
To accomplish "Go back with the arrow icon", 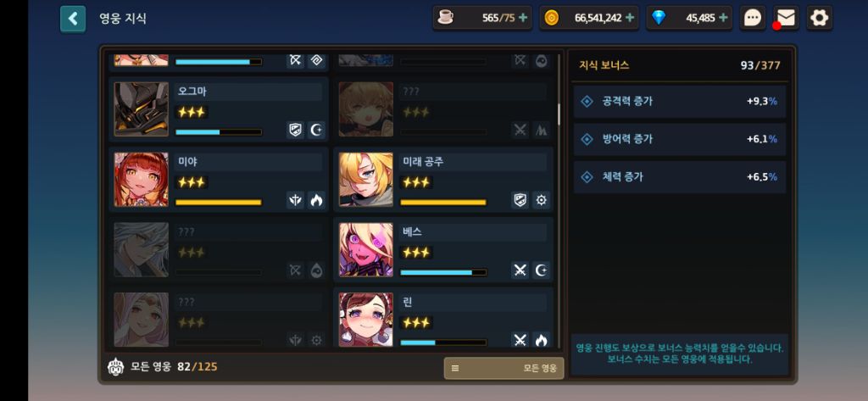I will point(73,19).
